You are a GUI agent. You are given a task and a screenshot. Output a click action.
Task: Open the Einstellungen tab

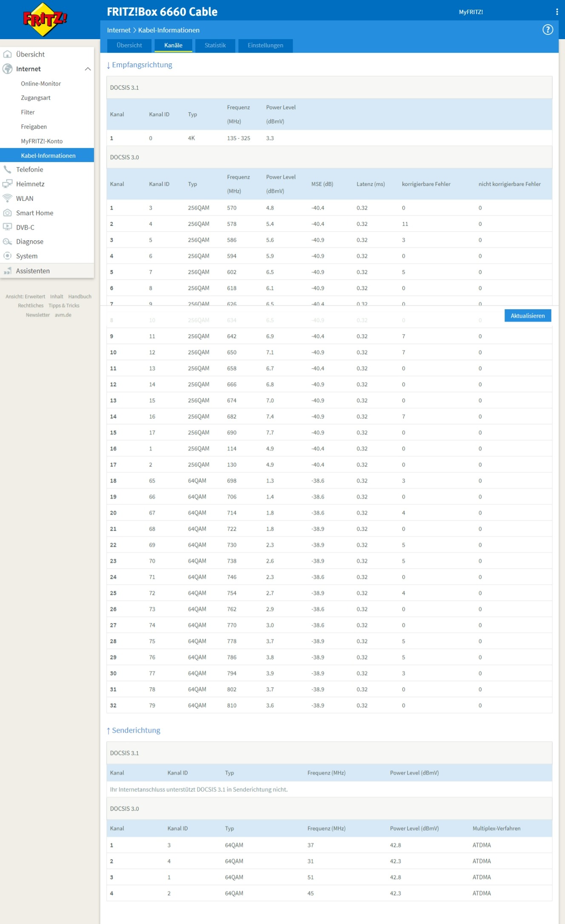click(x=265, y=45)
